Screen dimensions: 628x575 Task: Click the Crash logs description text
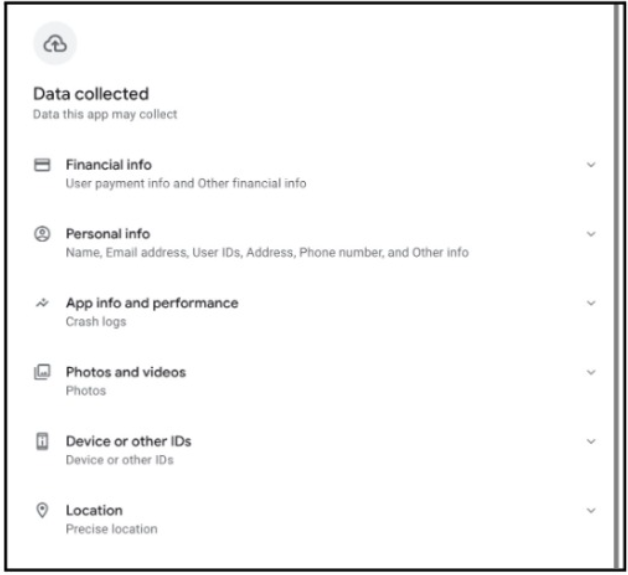coord(89,322)
